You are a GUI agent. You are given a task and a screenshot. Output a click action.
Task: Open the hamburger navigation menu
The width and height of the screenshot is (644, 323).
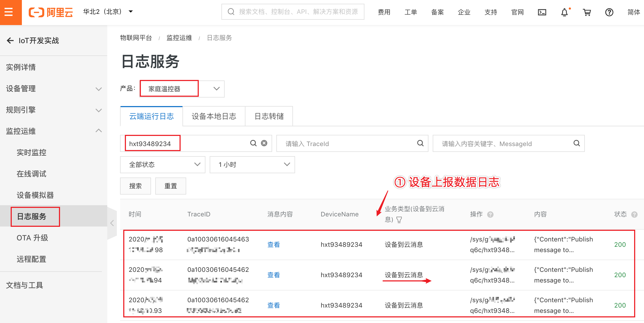pos(9,12)
